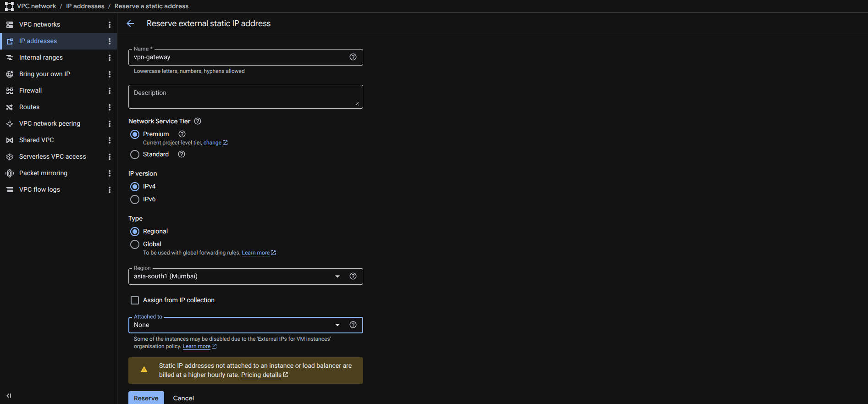868x404 pixels.
Task: Select the Premium network tier
Action: [135, 134]
